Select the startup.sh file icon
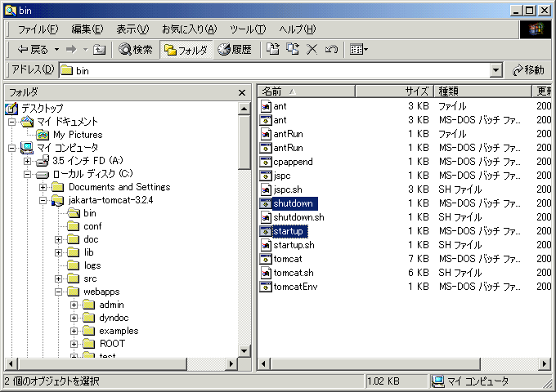The height and width of the screenshot is (392, 556). click(x=266, y=245)
